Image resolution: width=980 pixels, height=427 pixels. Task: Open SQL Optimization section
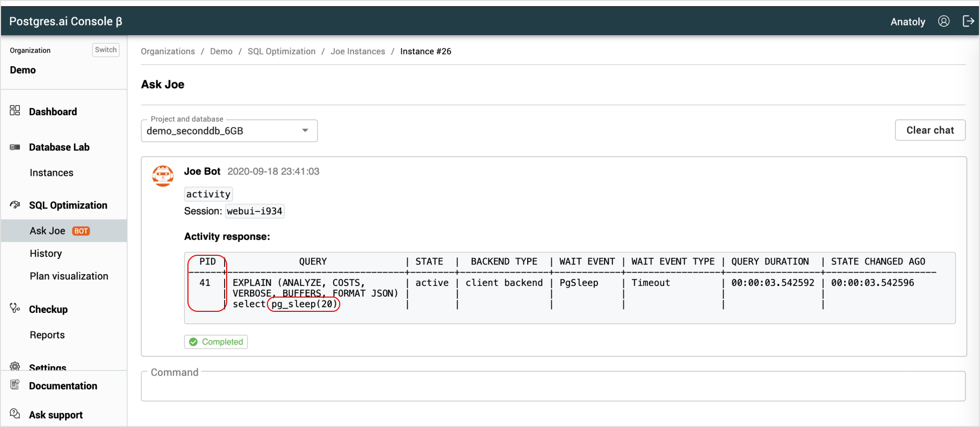tap(68, 205)
